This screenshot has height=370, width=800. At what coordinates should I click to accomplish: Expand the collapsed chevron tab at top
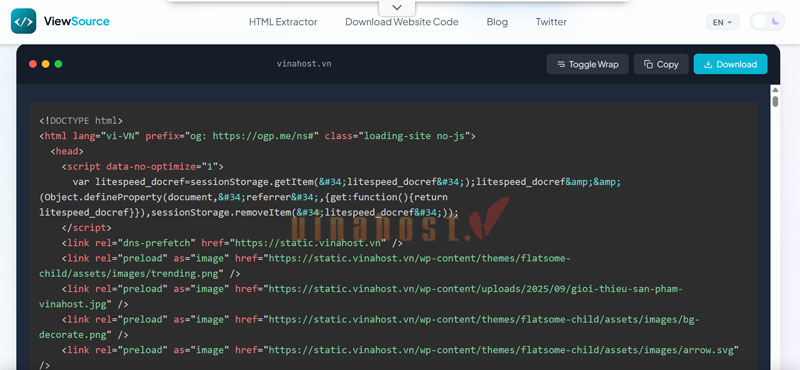(x=397, y=8)
